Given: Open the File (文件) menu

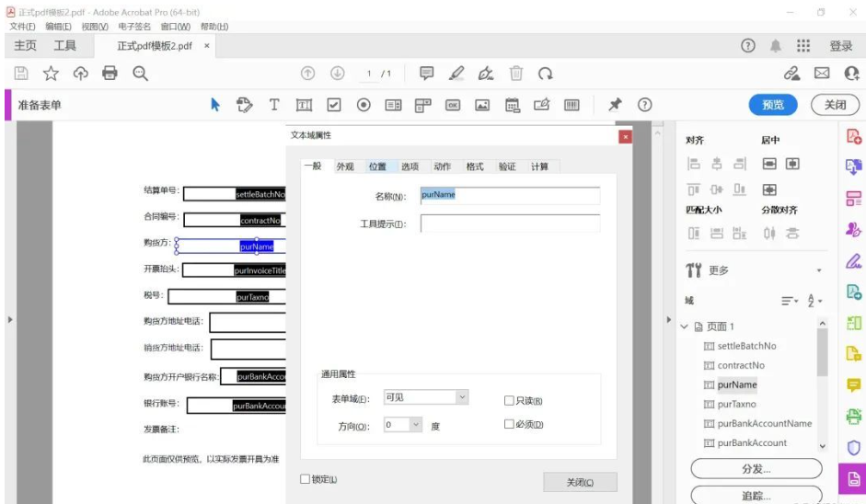Looking at the screenshot, I should 22,27.
